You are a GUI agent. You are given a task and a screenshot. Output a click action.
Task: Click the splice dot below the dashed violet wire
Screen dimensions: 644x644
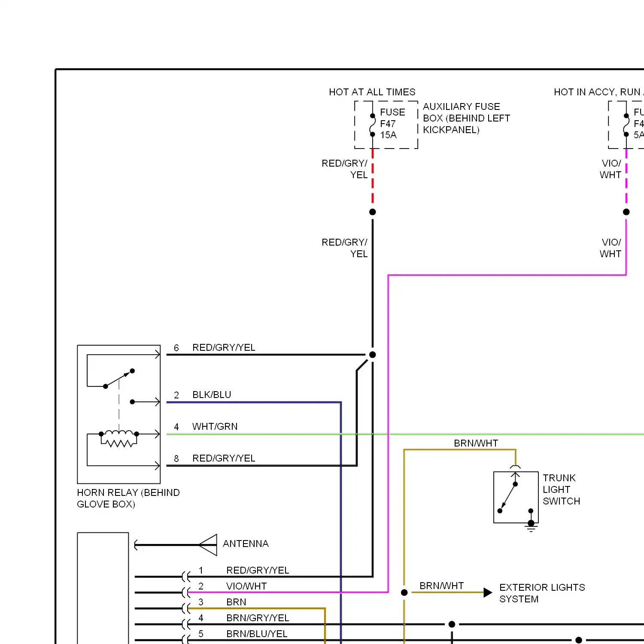[x=626, y=212]
